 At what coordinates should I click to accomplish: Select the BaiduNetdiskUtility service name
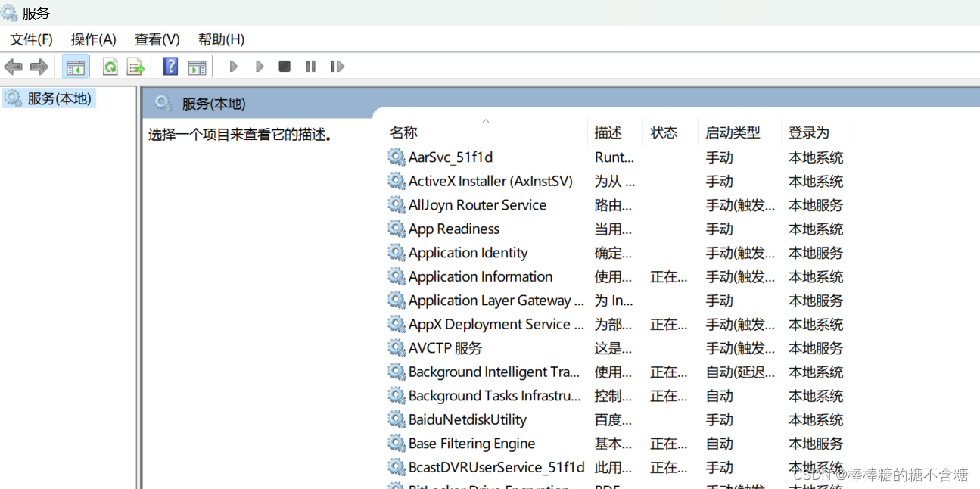(468, 419)
